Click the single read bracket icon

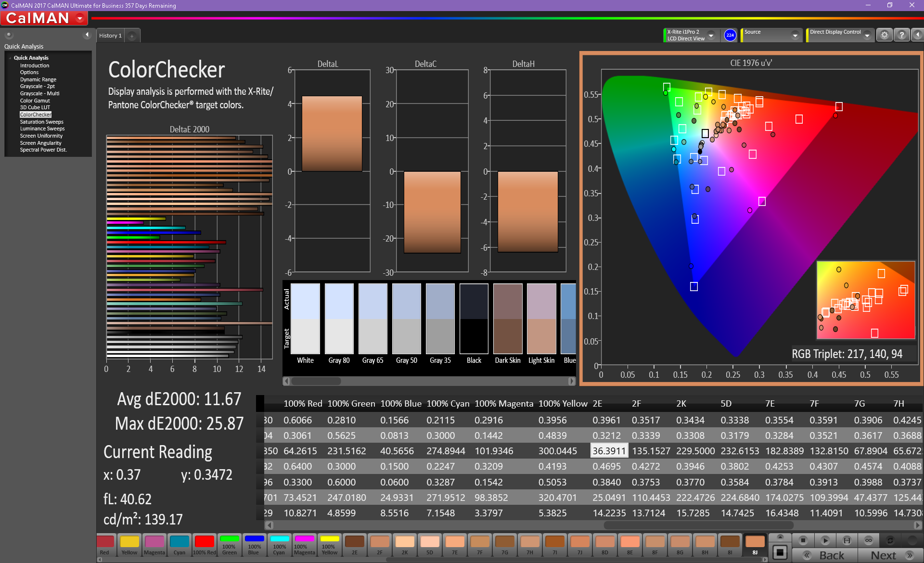[847, 540]
